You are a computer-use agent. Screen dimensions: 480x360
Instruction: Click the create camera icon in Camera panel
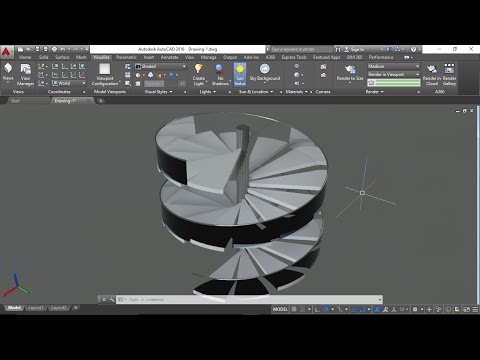[x=323, y=67]
